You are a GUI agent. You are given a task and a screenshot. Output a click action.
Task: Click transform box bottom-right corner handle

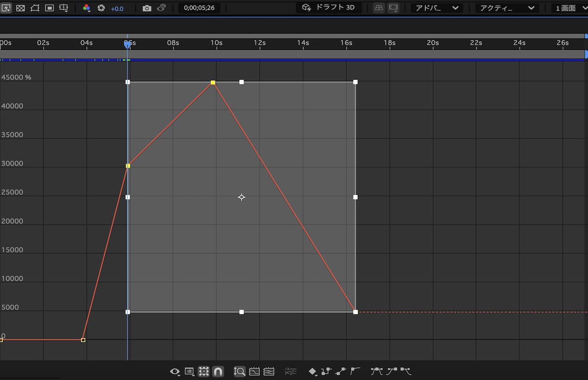coord(355,312)
